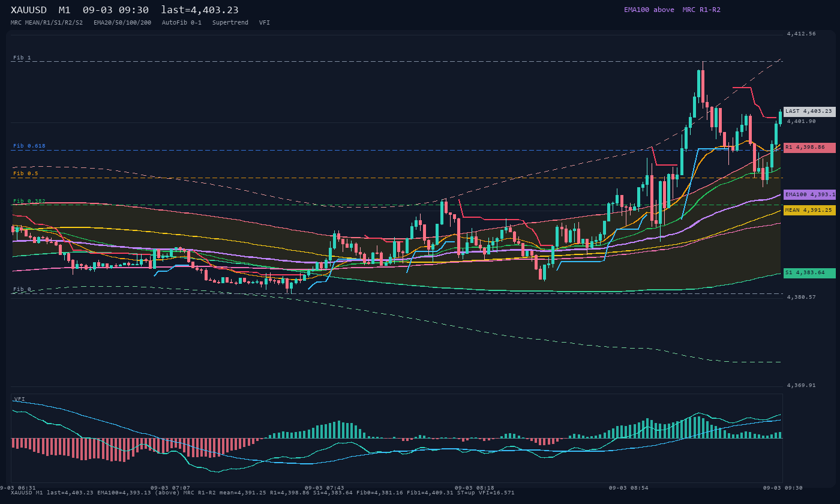Select the 'Fib 0.5' level label
Viewport: 840px width, 504px height.
pos(26,173)
